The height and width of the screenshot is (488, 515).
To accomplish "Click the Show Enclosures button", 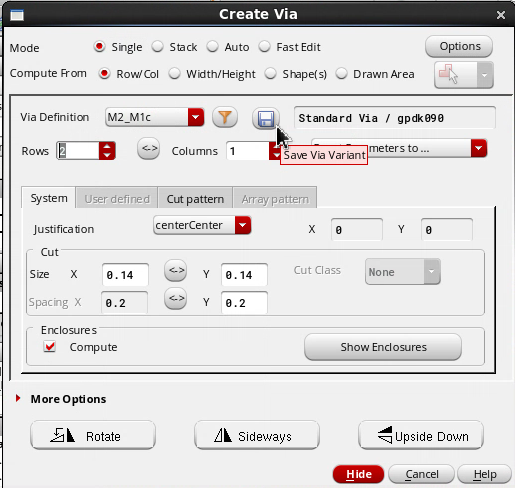I will tap(383, 347).
